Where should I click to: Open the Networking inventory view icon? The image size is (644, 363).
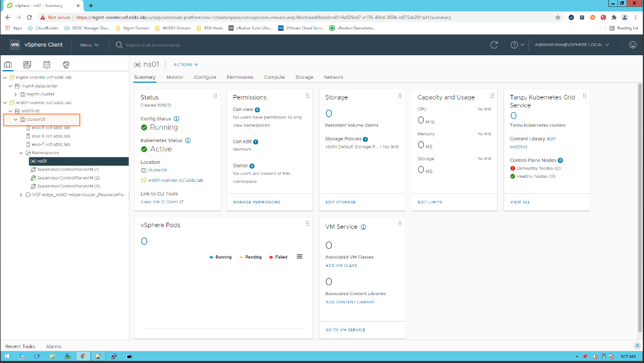pyautogui.click(x=66, y=64)
